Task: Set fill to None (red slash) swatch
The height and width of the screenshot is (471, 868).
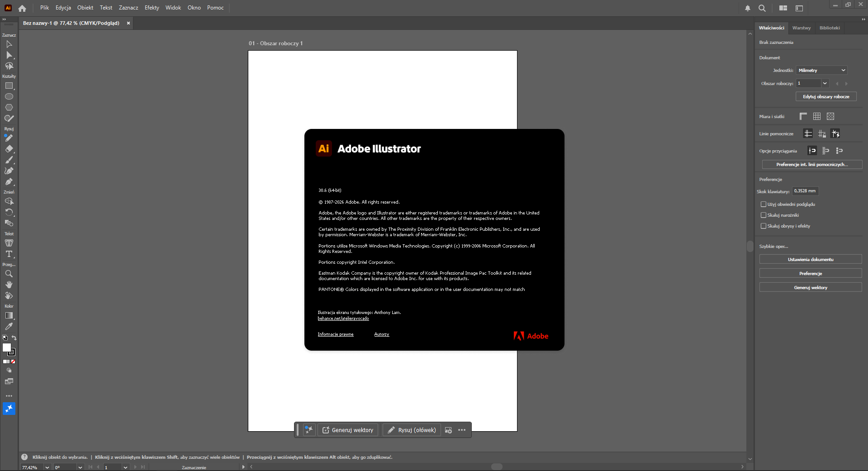Action: click(13, 362)
